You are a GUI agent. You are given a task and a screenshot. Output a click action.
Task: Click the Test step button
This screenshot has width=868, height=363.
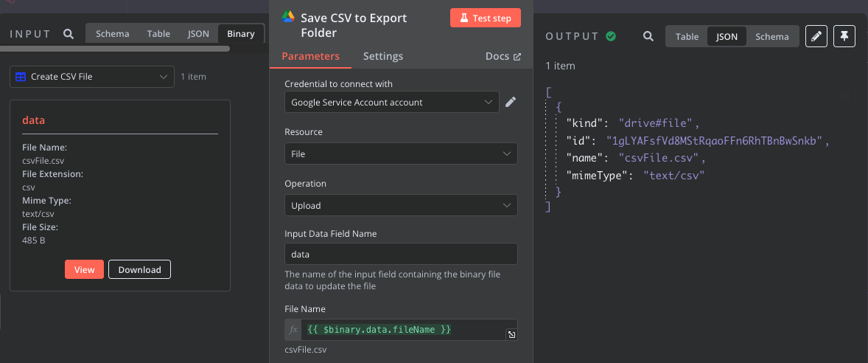[x=485, y=18]
